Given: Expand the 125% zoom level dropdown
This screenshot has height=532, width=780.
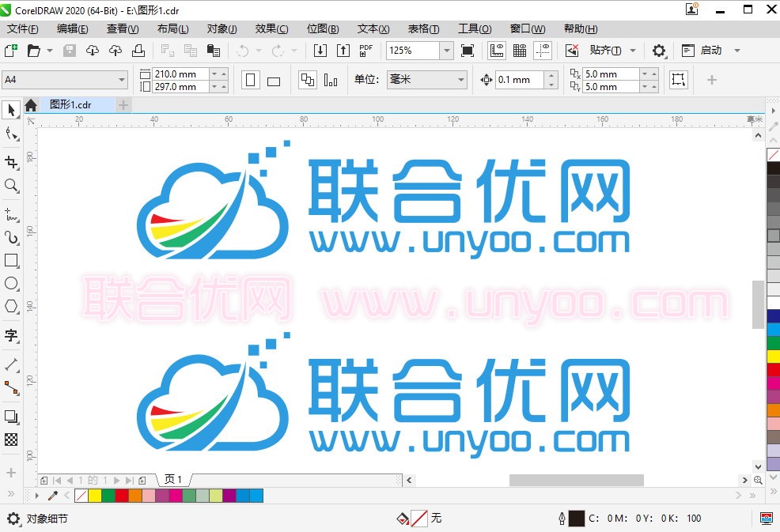Looking at the screenshot, I should (x=447, y=51).
